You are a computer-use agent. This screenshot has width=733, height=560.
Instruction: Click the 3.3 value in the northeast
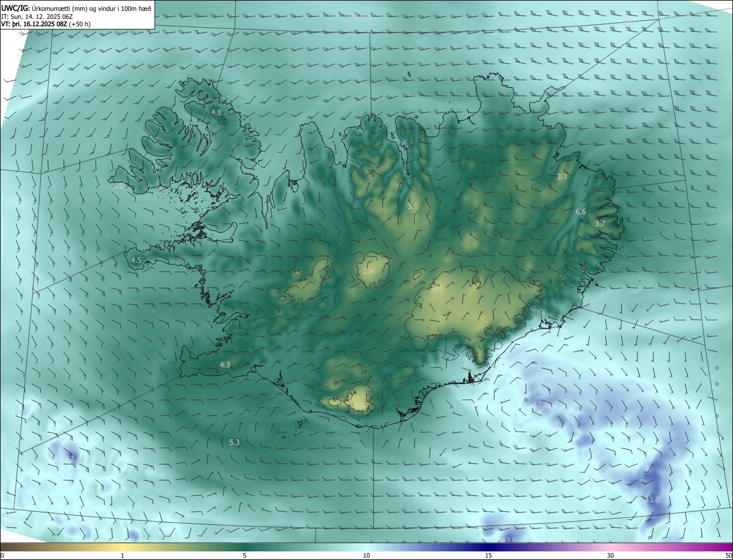pos(562,177)
